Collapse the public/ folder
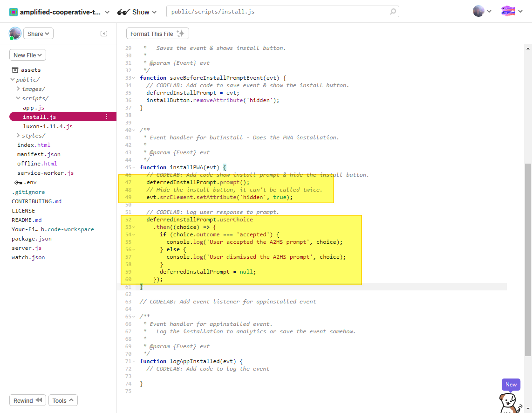 coord(13,79)
